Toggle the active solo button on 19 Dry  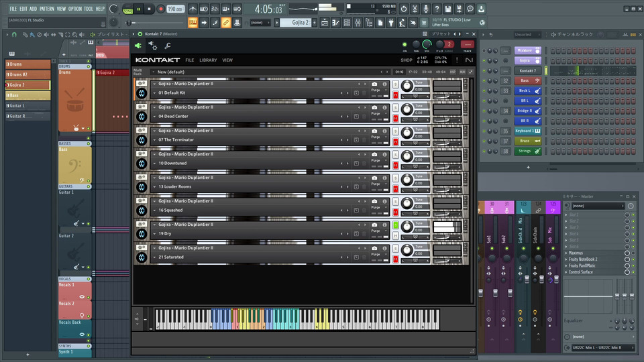[396, 225]
